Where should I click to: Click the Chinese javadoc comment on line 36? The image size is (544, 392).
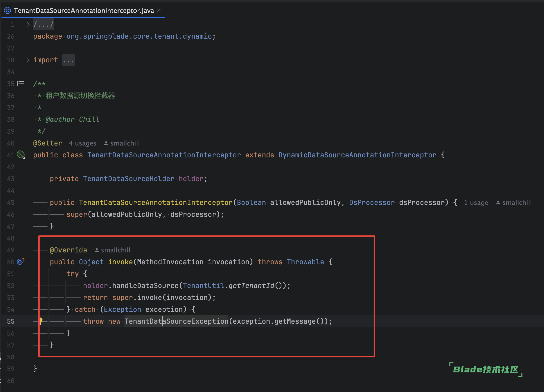pyautogui.click(x=80, y=96)
